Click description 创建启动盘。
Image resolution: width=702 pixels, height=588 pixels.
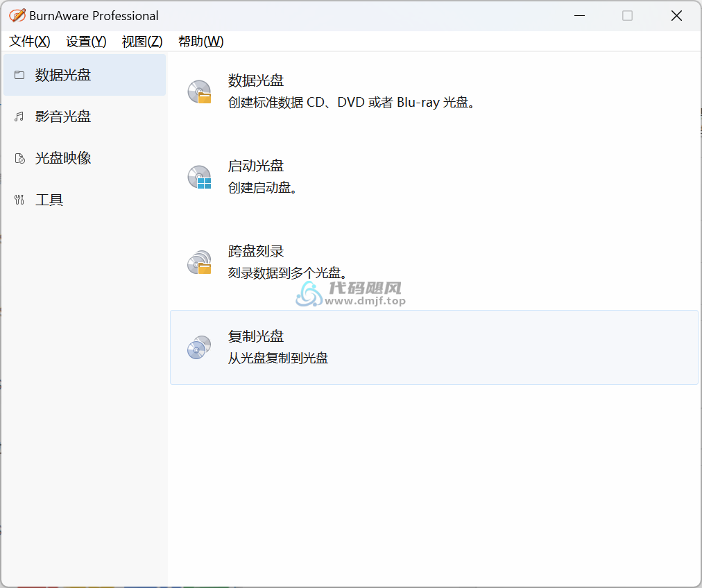[x=262, y=187]
